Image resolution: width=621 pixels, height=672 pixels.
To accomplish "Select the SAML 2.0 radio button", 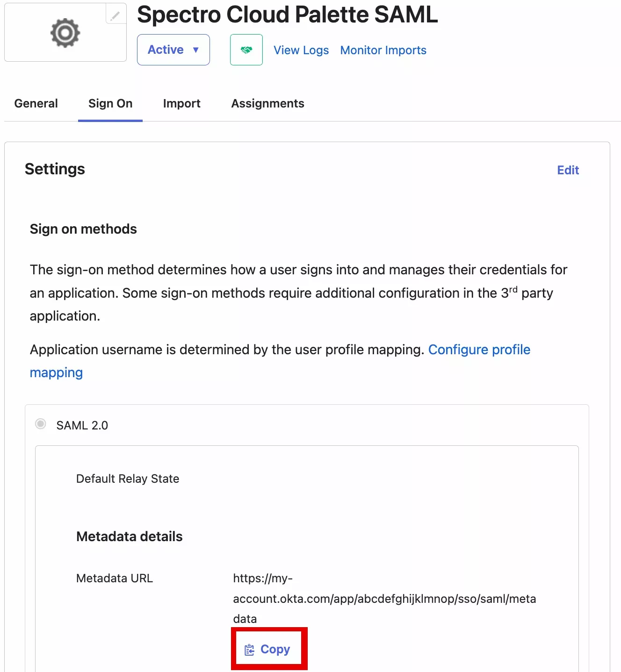I will (x=41, y=424).
